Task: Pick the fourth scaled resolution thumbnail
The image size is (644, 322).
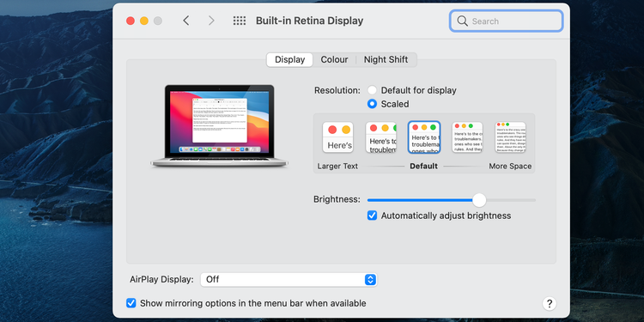Action: pos(467,137)
